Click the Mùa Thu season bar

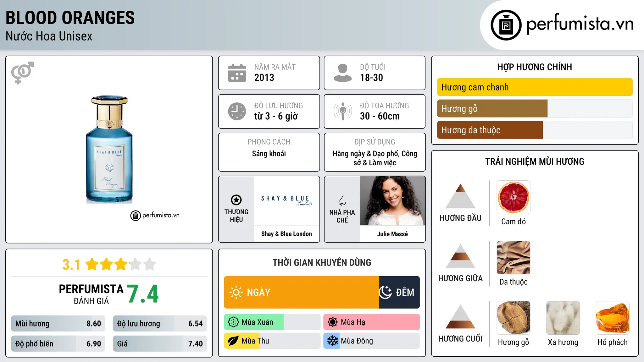pos(272,341)
